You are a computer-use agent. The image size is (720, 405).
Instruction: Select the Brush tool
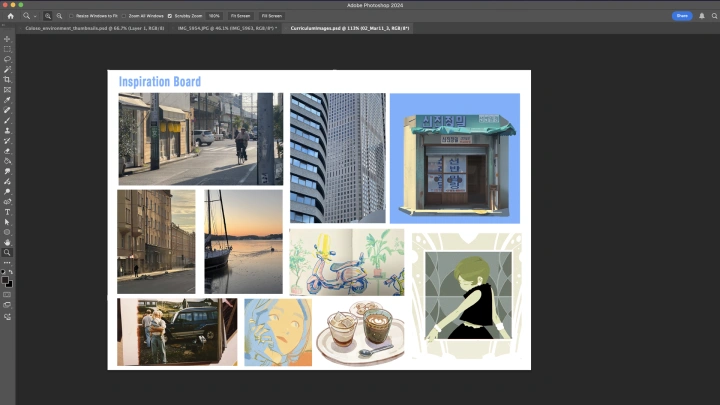tap(7, 120)
